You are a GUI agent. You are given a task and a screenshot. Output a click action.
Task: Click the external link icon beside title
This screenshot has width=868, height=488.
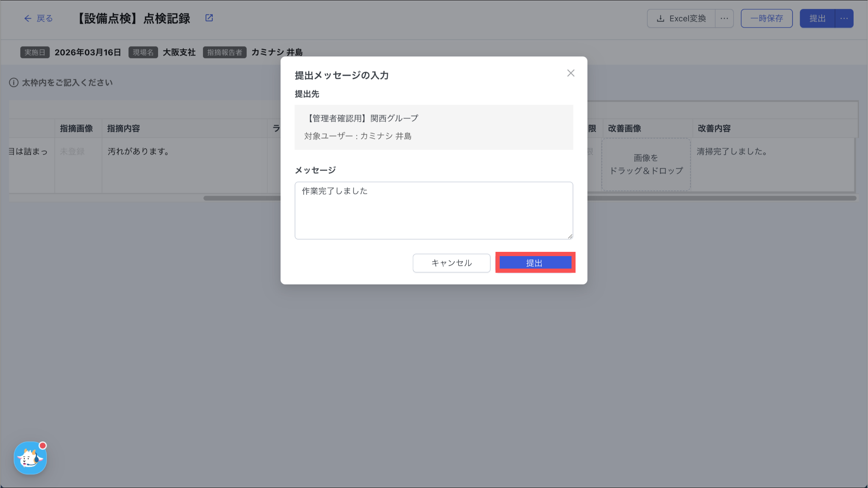pos(209,18)
